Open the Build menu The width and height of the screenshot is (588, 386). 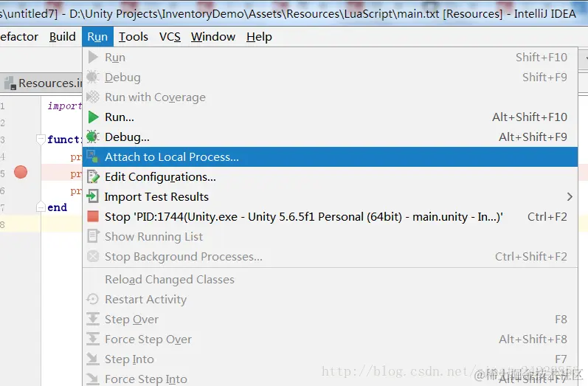click(63, 37)
